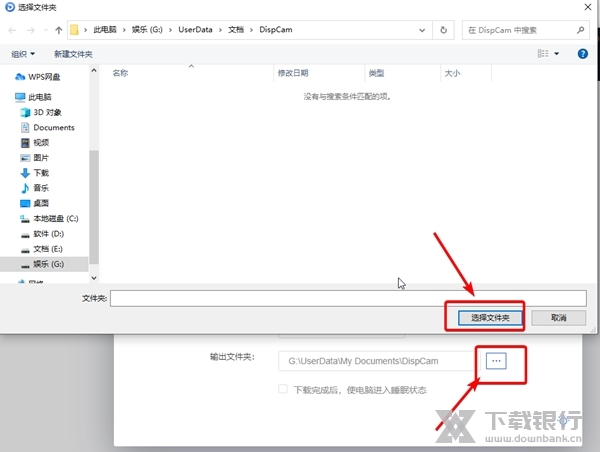The width and height of the screenshot is (600, 452).
Task: Click the navigation pane scrollbar thumb
Action: pyautogui.click(x=94, y=207)
